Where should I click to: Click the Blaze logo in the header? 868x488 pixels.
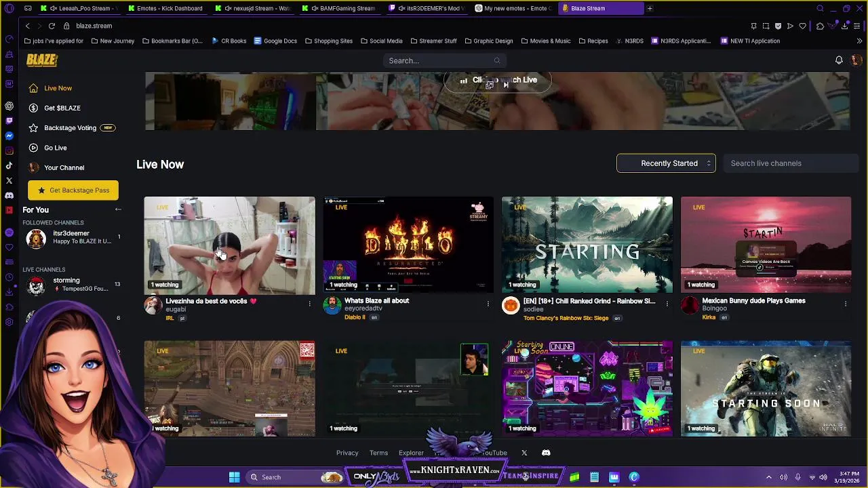pyautogui.click(x=42, y=60)
